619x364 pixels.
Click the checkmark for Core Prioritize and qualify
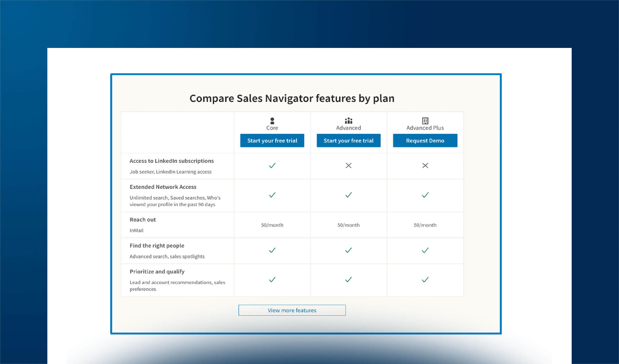(272, 279)
